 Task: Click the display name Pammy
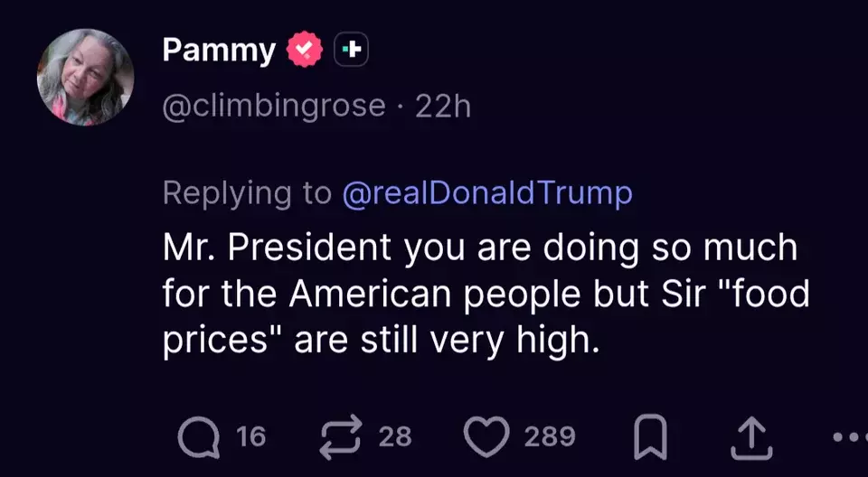[219, 52]
